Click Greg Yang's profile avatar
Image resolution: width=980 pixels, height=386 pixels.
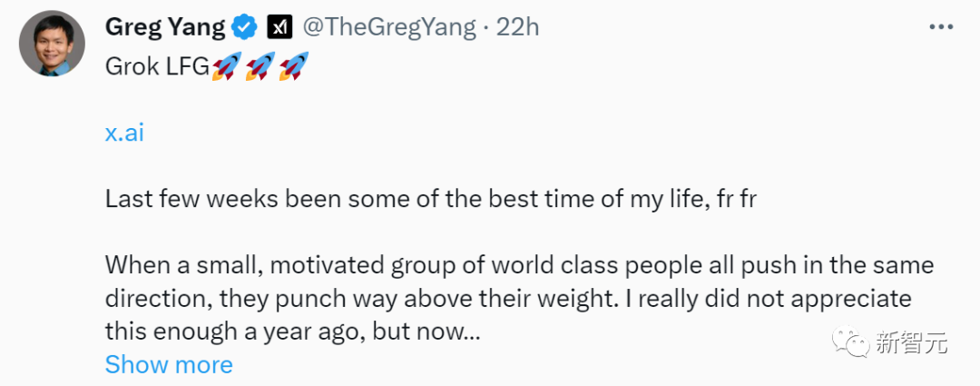click(52, 44)
